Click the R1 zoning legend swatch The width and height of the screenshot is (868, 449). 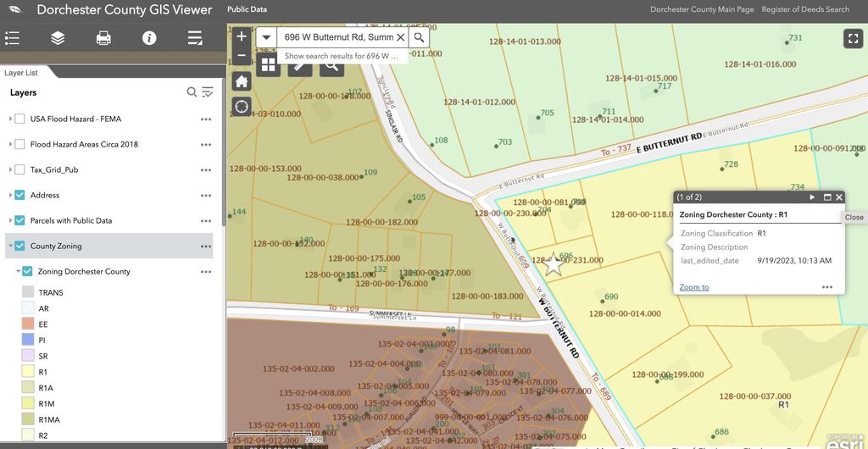pyautogui.click(x=27, y=372)
